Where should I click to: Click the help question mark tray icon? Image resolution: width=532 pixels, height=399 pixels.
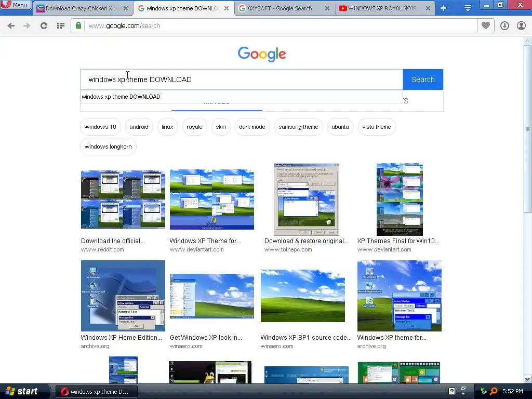[x=451, y=391]
